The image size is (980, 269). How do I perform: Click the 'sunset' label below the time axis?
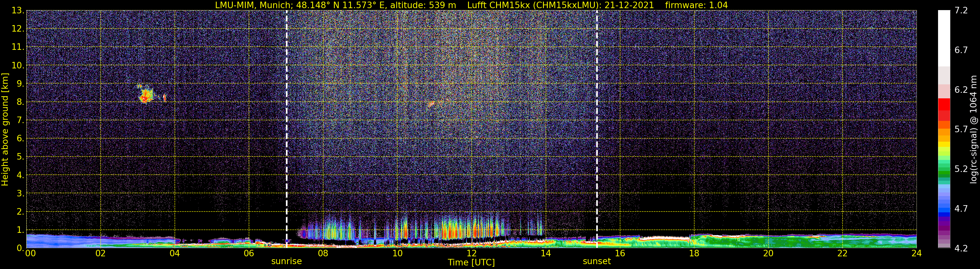597,262
